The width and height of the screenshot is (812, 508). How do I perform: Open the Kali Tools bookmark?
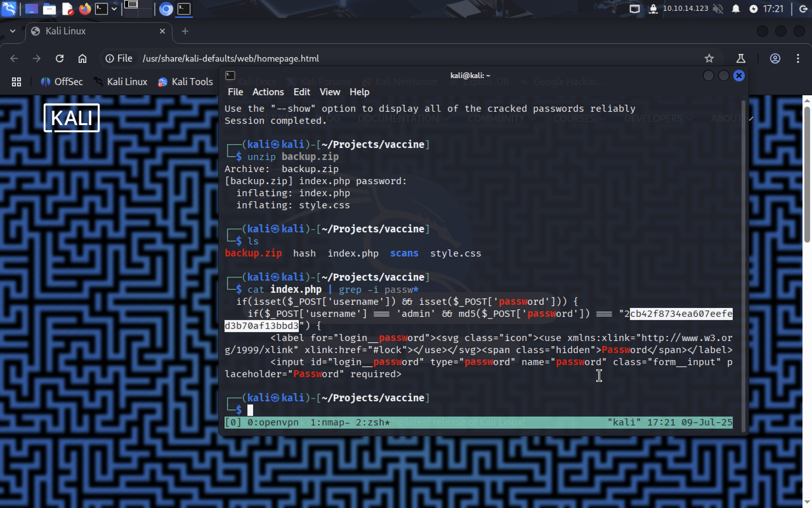pyautogui.click(x=186, y=82)
